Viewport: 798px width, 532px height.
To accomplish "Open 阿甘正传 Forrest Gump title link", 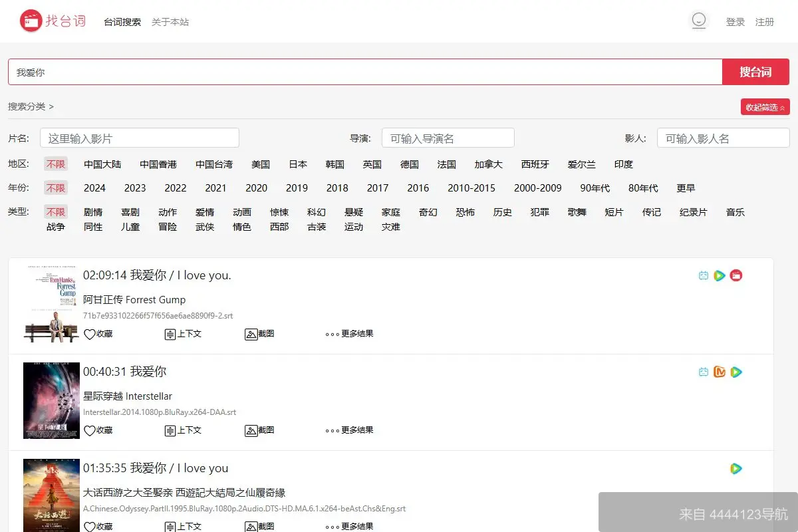I will pyautogui.click(x=134, y=300).
